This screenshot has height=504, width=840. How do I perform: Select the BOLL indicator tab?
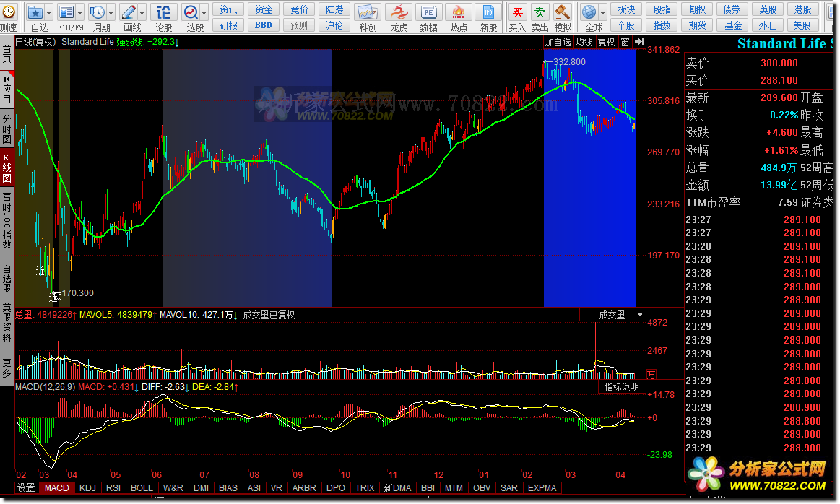(x=142, y=488)
